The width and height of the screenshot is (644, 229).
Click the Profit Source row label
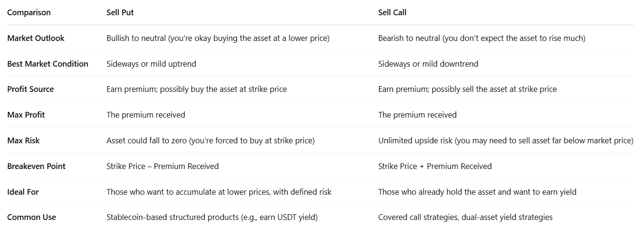tap(30, 89)
